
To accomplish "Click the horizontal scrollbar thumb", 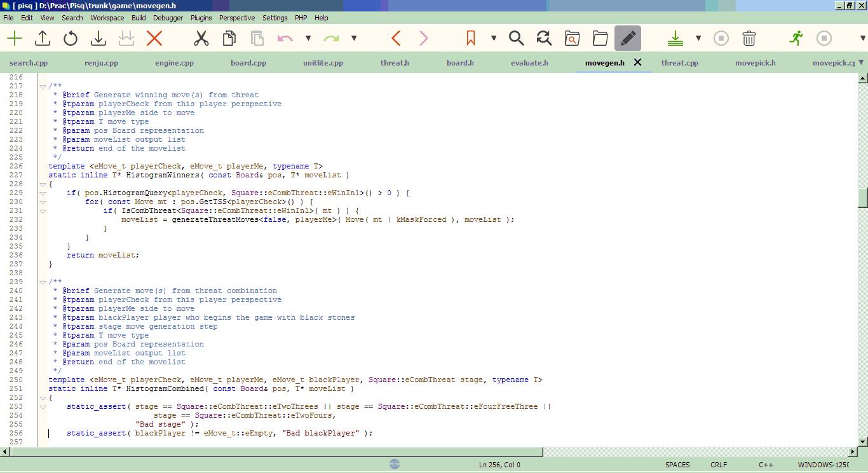I will pyautogui.click(x=276, y=451).
